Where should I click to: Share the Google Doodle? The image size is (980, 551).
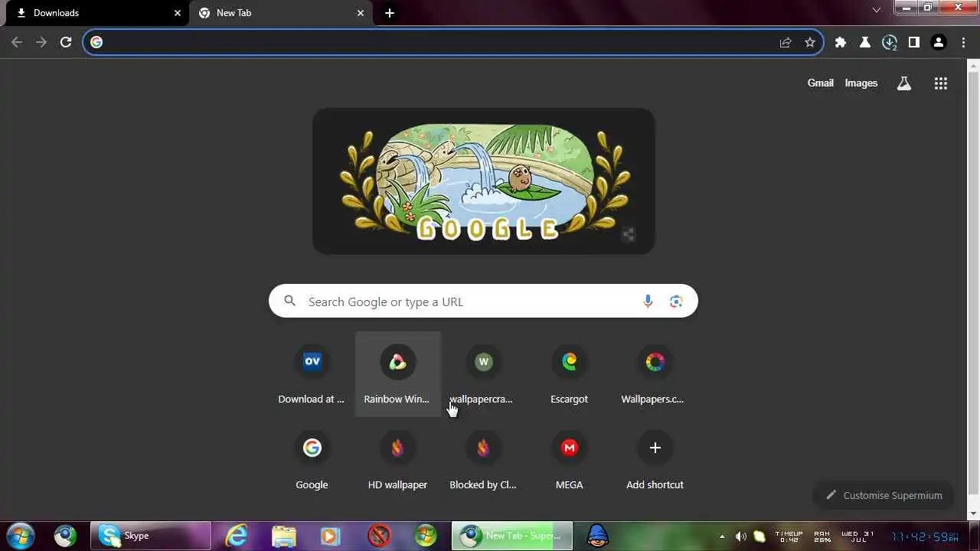point(628,234)
